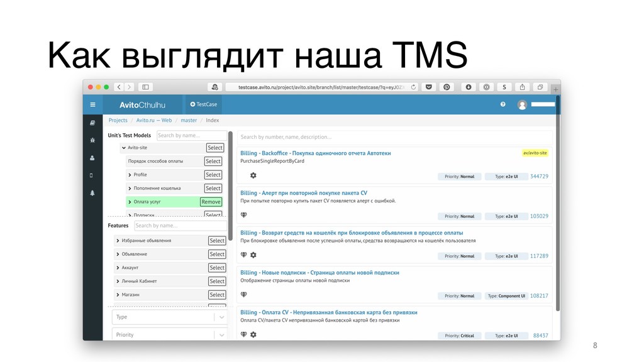This screenshot has height=362, width=644.
Task: Go forward with the browser forward arrow
Action: pyautogui.click(x=130, y=87)
